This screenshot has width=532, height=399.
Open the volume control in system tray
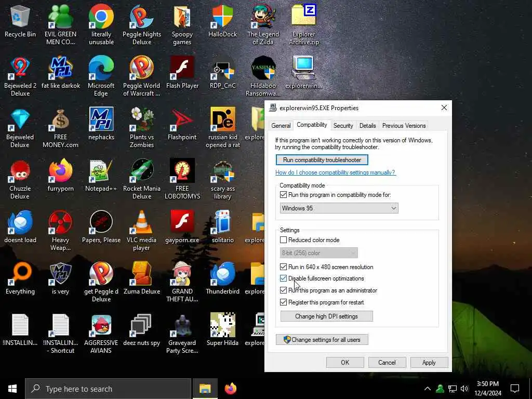pyautogui.click(x=464, y=389)
